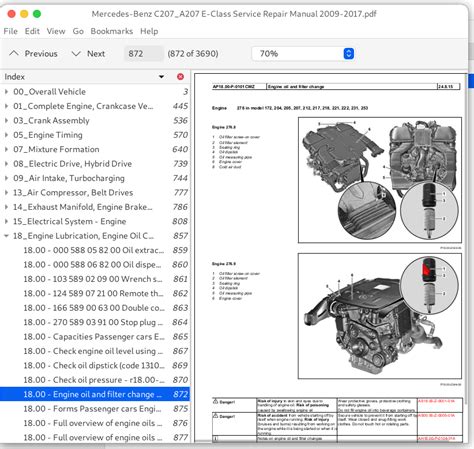Expand the 13_Air Compressor, Belt Drives section
474x449 pixels.
(6, 192)
